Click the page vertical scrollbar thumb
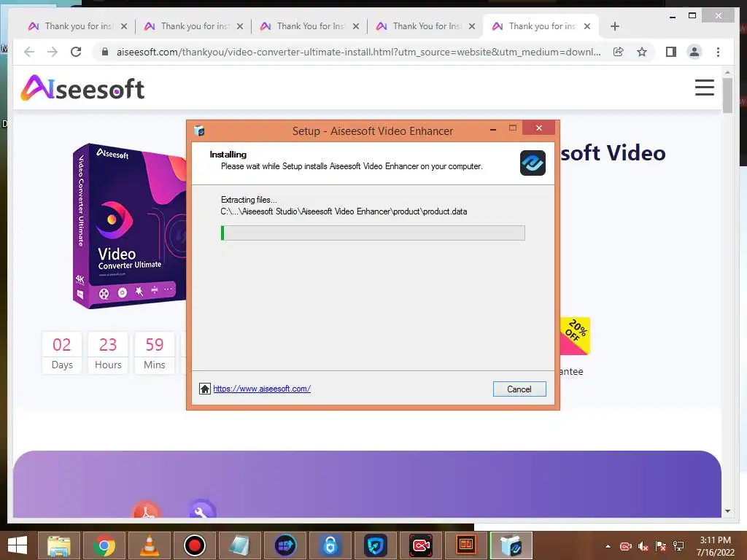 727,96
